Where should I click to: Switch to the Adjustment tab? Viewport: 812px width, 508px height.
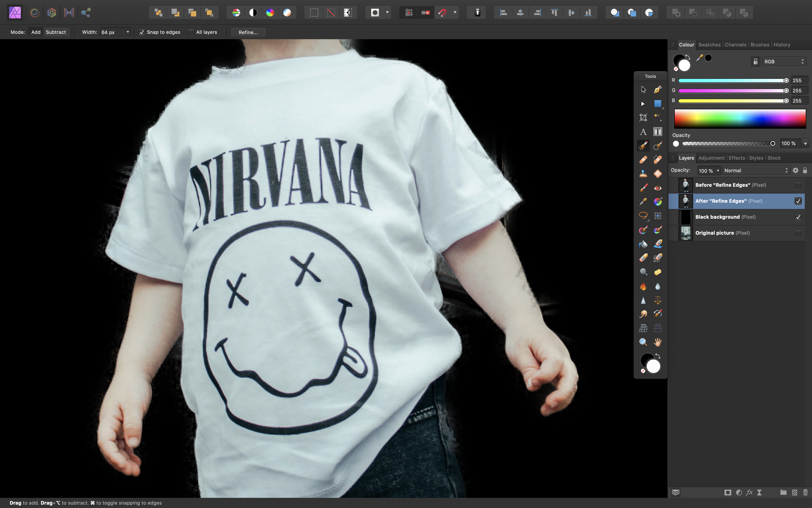pyautogui.click(x=711, y=158)
